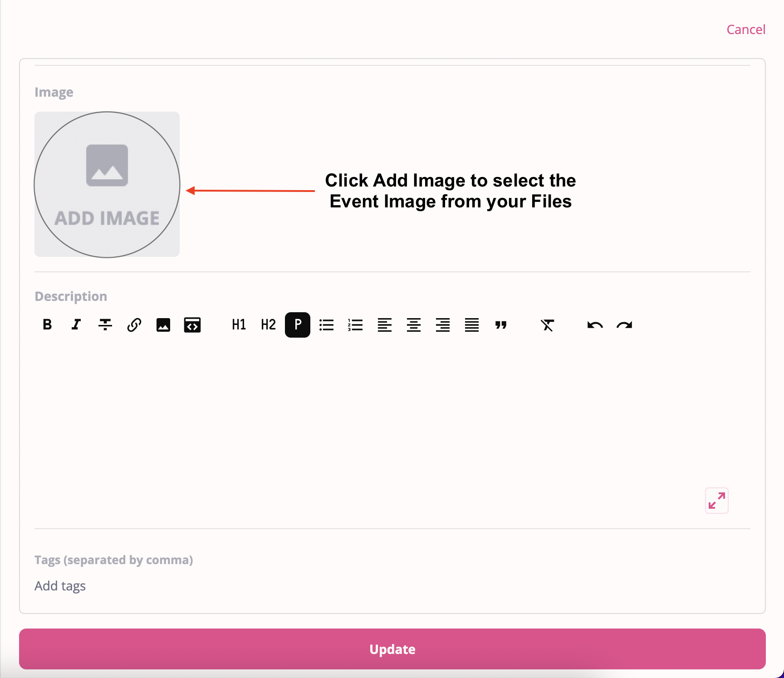Expand the description editor to fullscreen
The width and height of the screenshot is (784, 678).
pyautogui.click(x=716, y=501)
